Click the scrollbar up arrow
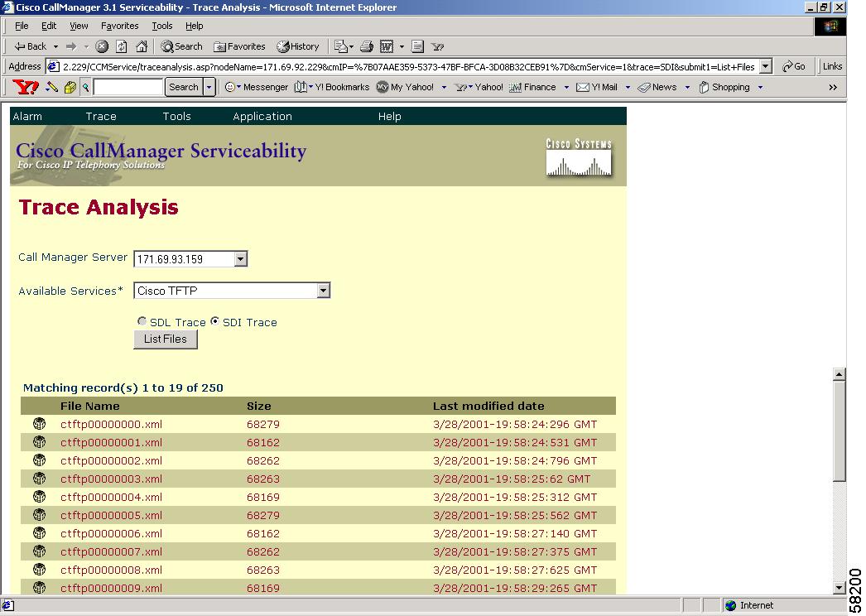866x616 pixels. click(839, 374)
